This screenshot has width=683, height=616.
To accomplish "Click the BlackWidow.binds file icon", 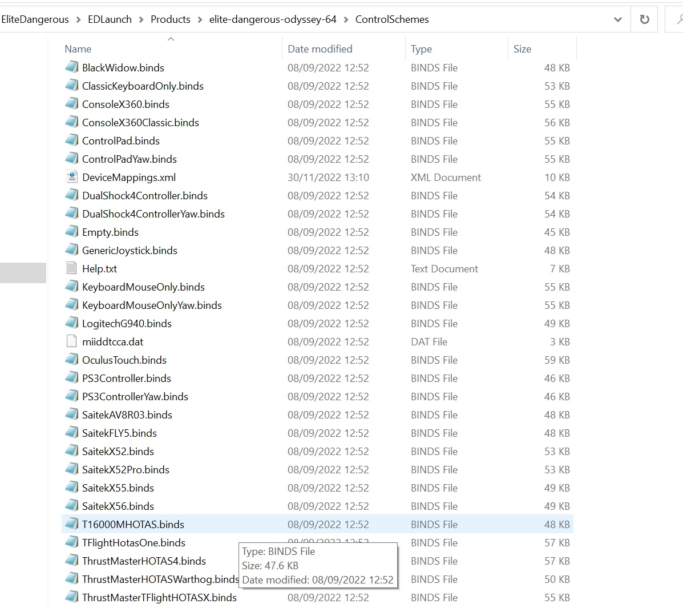I will click(72, 67).
